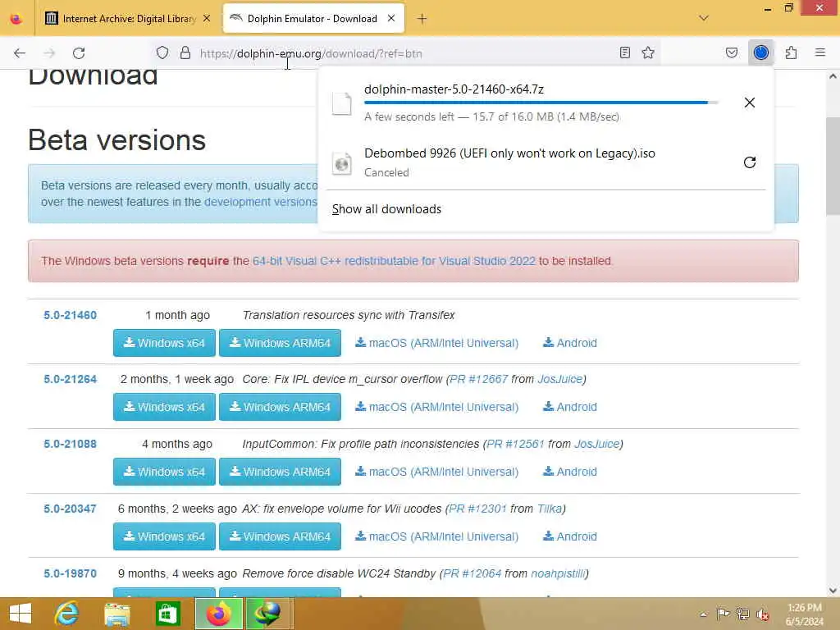This screenshot has width=840, height=630.
Task: Open version 5.0-20347 link
Action: (71, 509)
